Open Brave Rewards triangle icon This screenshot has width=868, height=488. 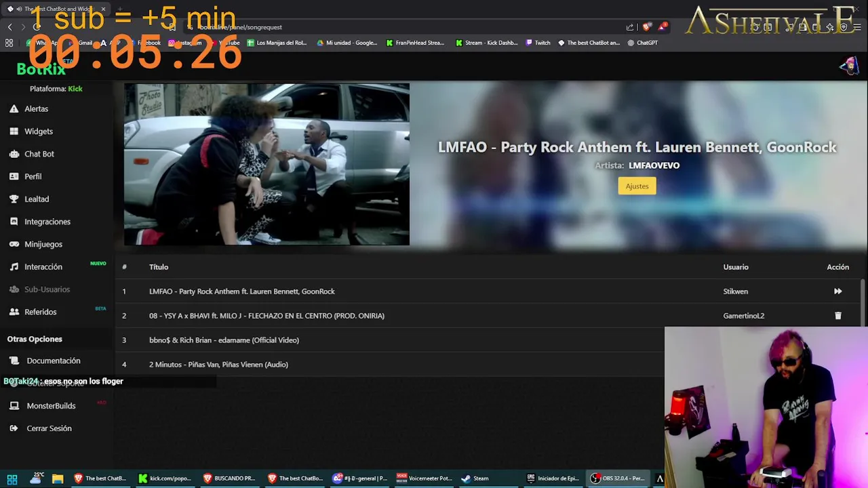tap(663, 27)
